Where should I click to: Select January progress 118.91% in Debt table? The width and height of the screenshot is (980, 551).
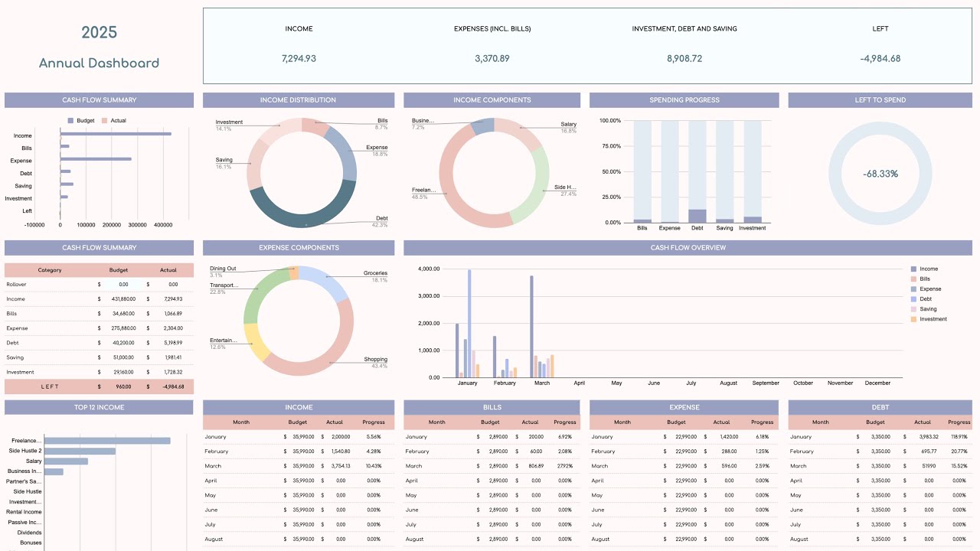[959, 437]
